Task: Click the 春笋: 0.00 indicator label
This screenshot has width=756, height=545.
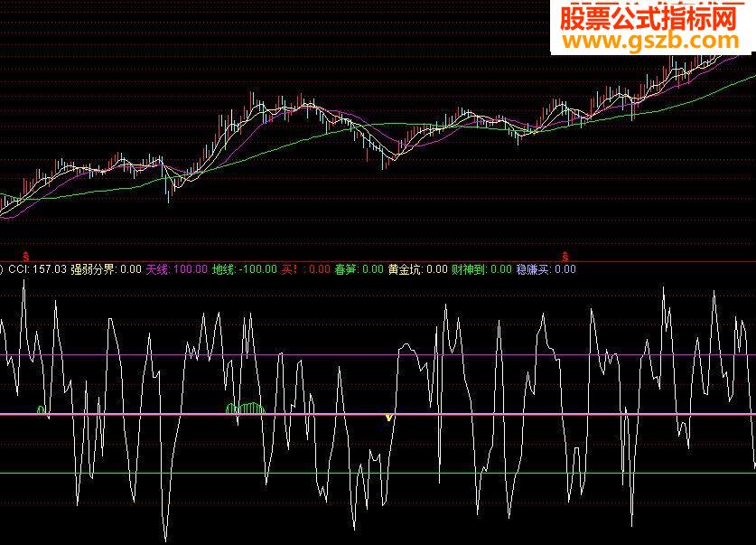Action: click(x=359, y=269)
